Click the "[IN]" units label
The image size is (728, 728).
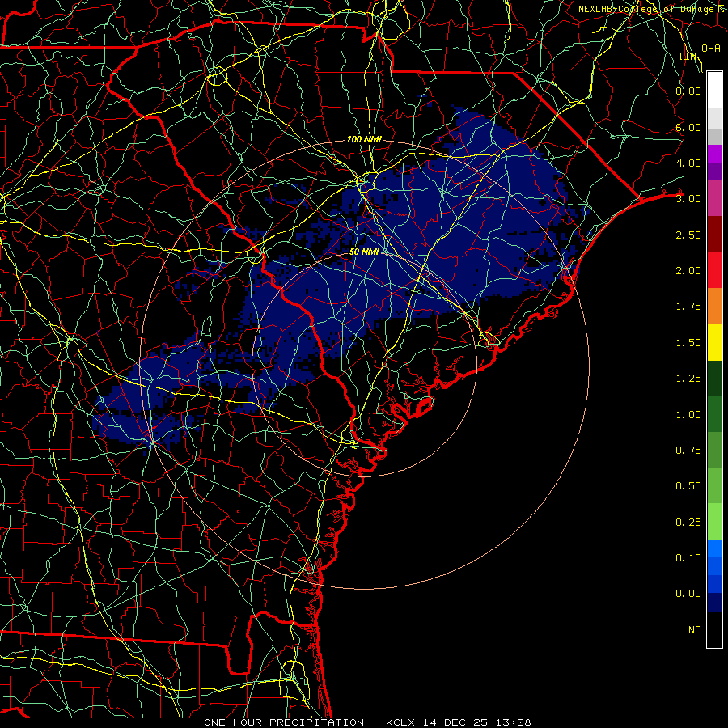(x=691, y=56)
